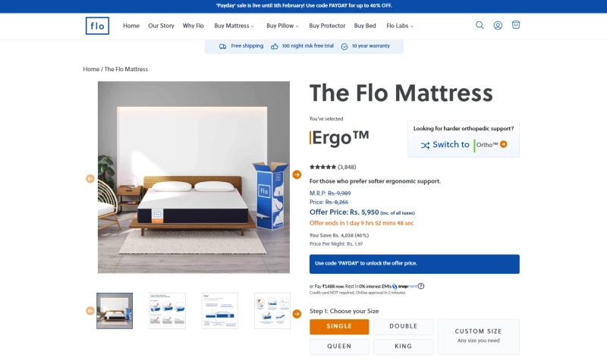Expand the Buy Mattress dropdown menu
607x364 pixels.
234,26
